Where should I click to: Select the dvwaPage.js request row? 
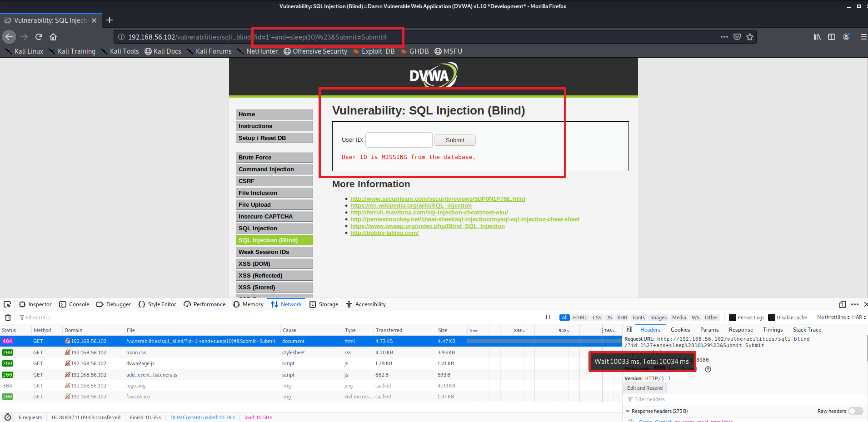(311, 363)
